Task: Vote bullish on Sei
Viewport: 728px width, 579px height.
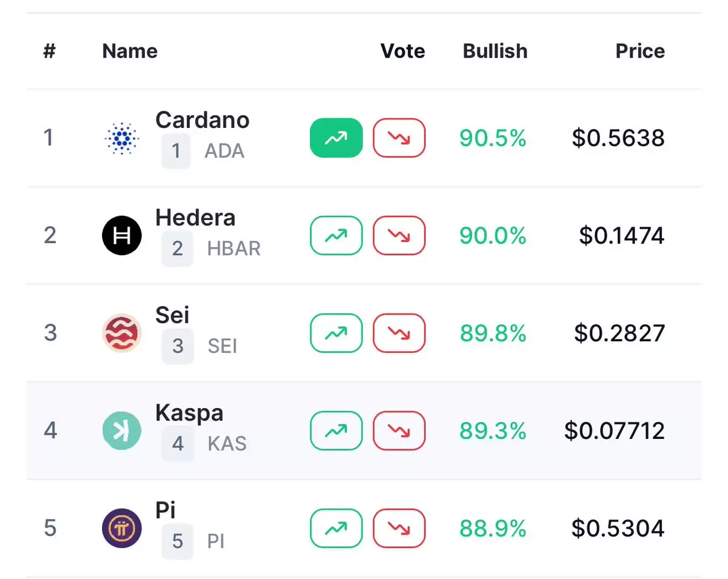Action: pos(336,333)
